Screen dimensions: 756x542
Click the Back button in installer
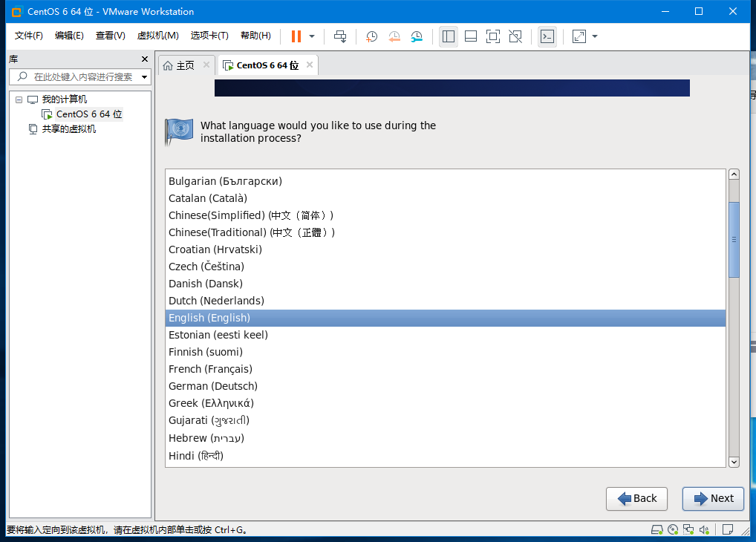636,498
